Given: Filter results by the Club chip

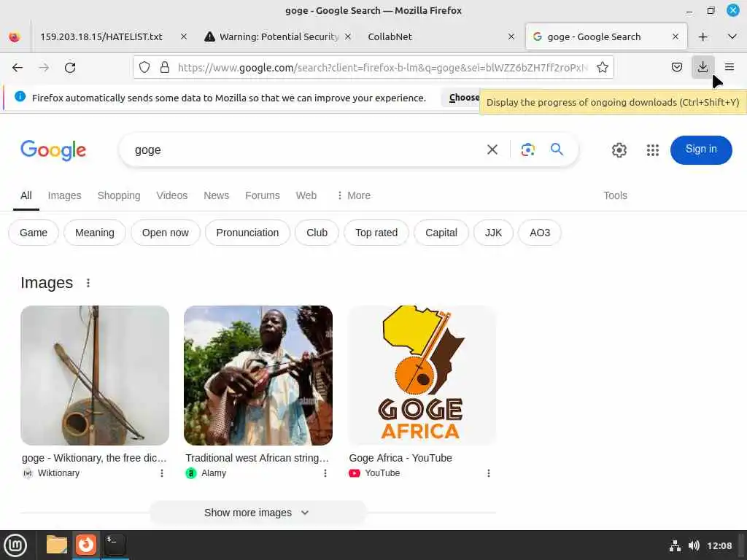Looking at the screenshot, I should [x=317, y=233].
